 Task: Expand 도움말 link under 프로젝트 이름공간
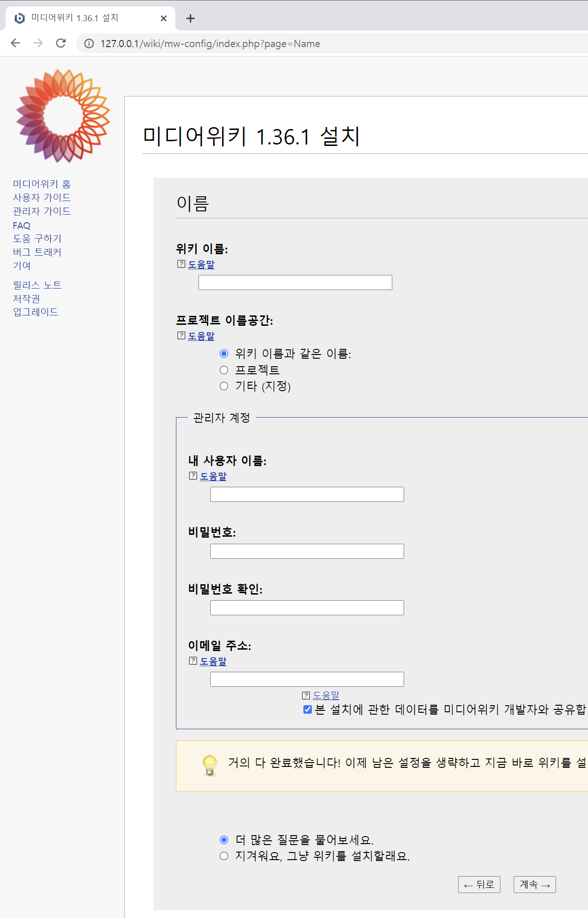[201, 336]
